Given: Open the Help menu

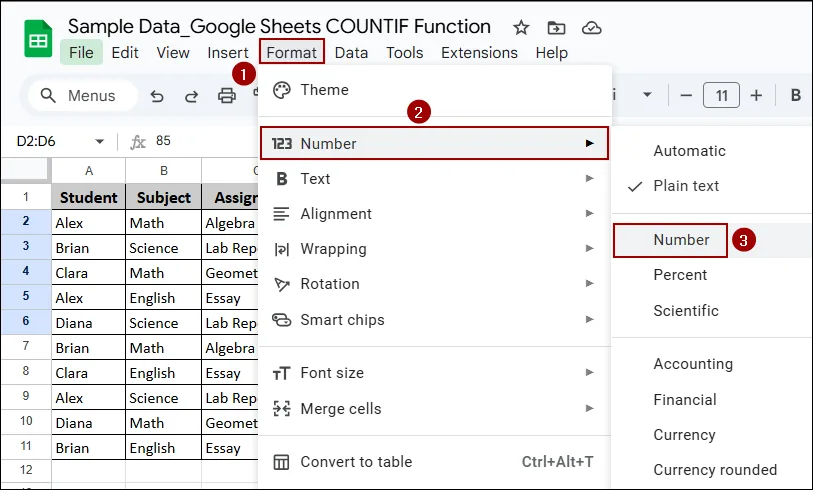Looking at the screenshot, I should 552,52.
